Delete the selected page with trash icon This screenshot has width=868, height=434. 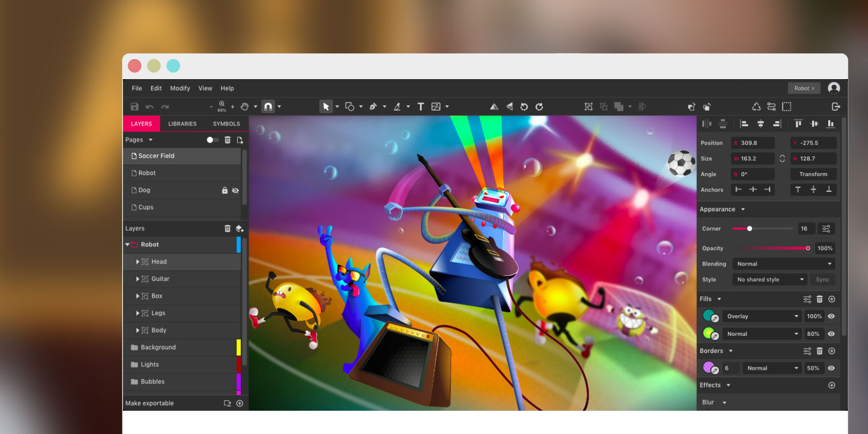pyautogui.click(x=227, y=140)
